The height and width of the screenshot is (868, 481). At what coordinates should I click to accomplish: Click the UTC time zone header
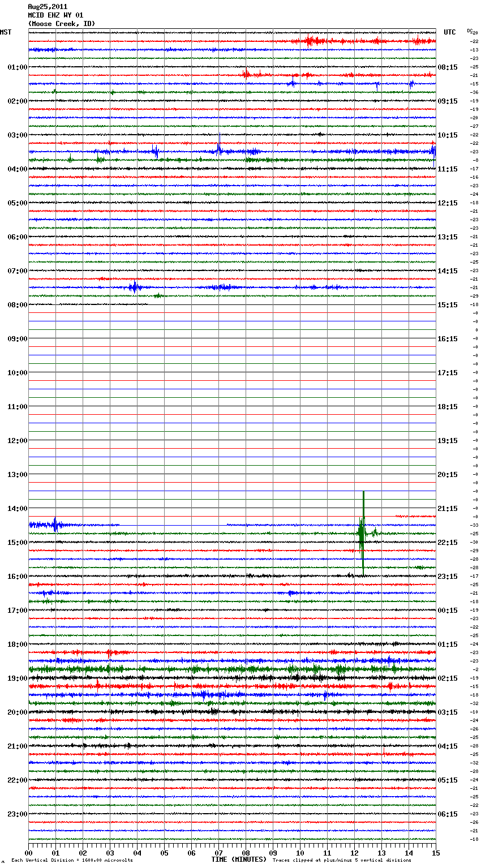(x=449, y=32)
